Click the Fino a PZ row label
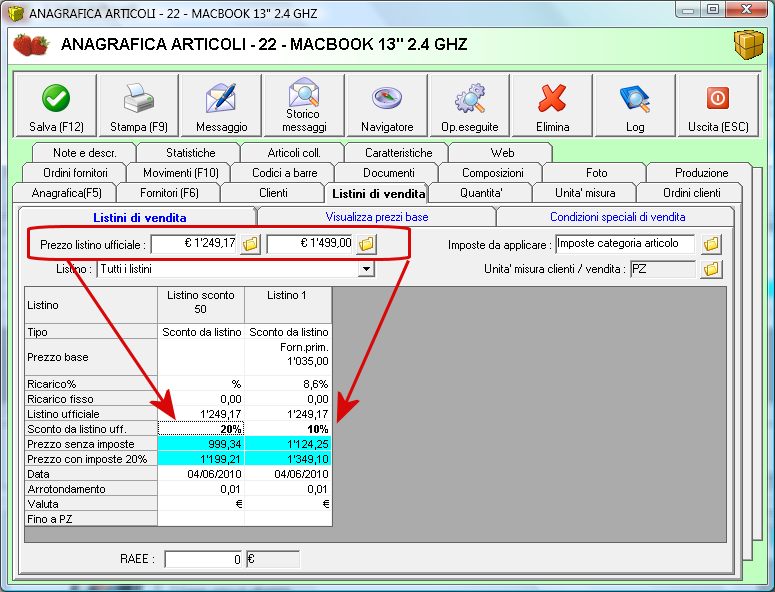 click(x=91, y=519)
